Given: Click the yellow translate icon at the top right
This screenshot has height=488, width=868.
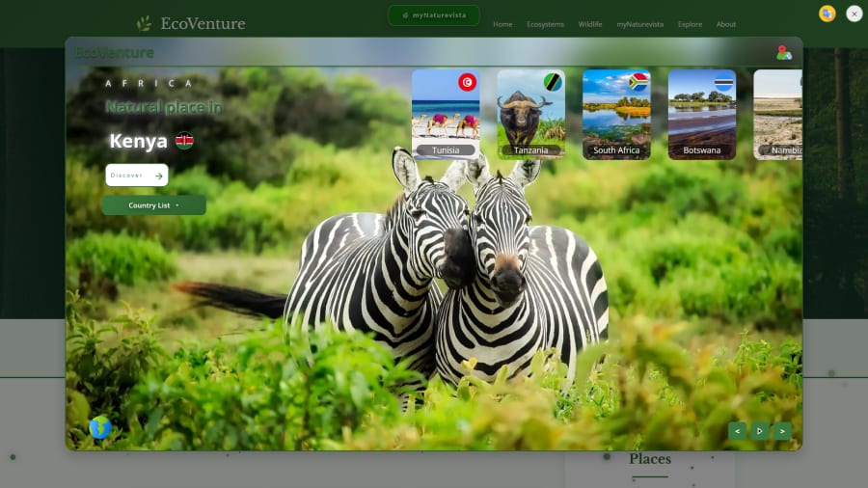Looking at the screenshot, I should [827, 14].
